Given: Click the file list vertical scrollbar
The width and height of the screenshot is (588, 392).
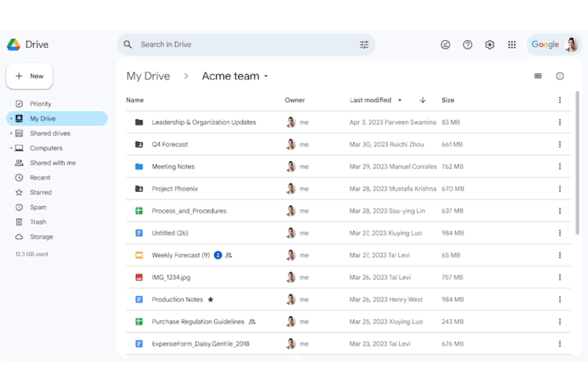Looking at the screenshot, I should click(577, 163).
